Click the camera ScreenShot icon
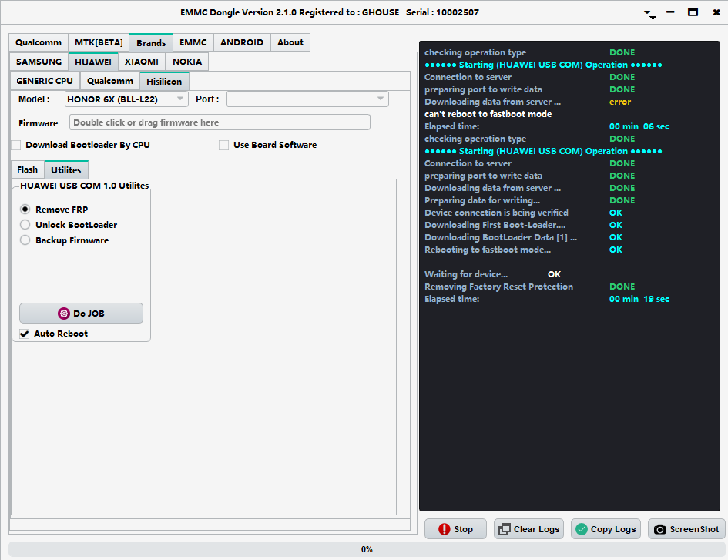The height and width of the screenshot is (560, 728). coord(659,529)
